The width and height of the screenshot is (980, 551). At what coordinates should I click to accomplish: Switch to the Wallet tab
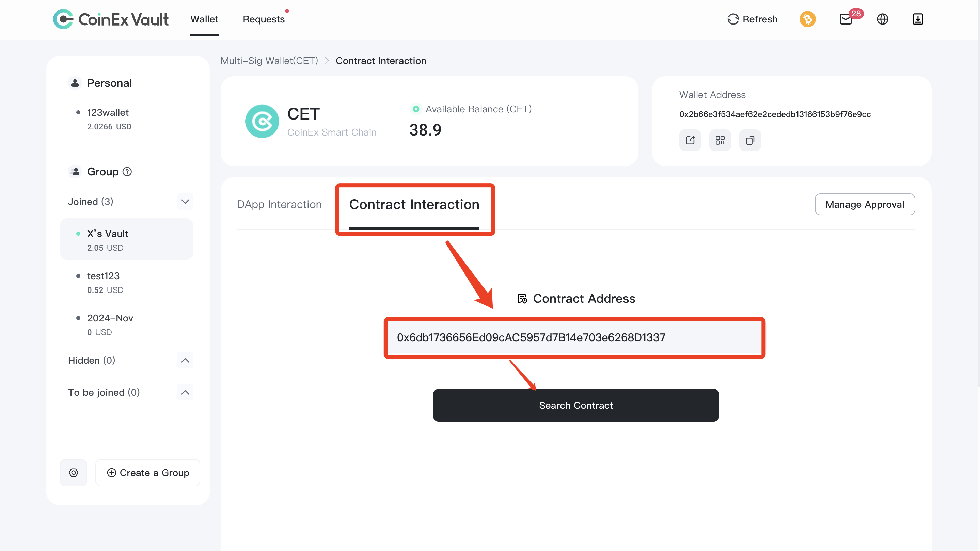204,19
